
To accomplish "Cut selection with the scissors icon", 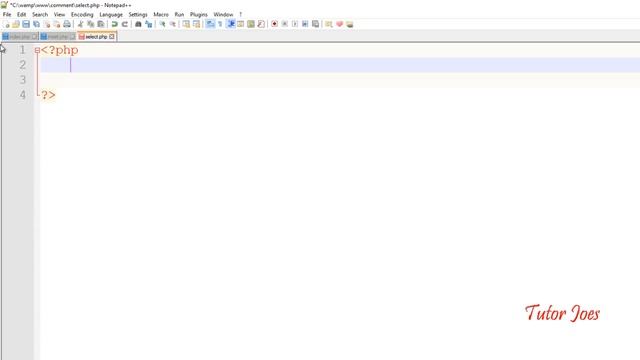I will pos(80,24).
